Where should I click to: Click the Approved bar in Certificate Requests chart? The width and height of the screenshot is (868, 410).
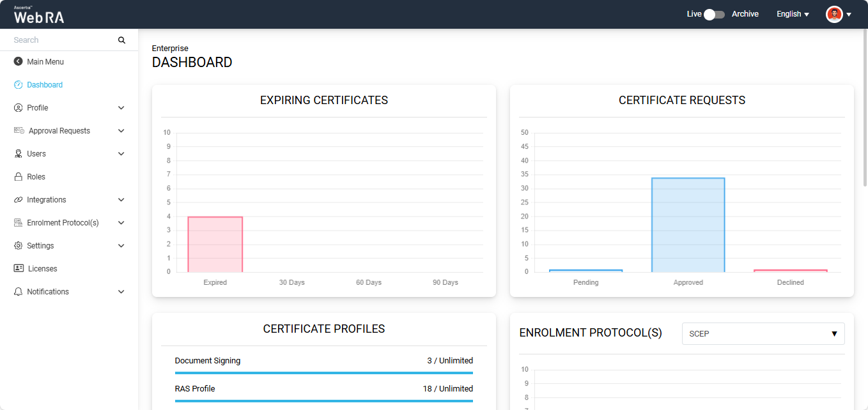(688, 225)
